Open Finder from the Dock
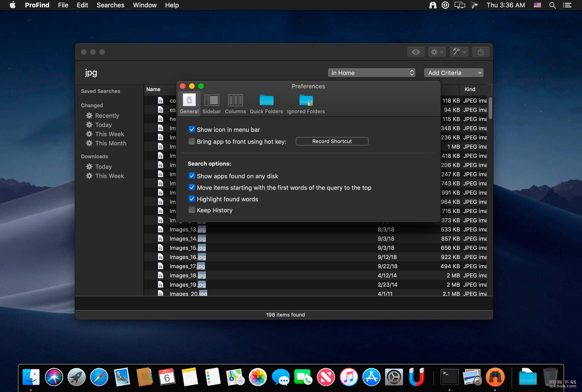Viewport: 582px width, 392px height. pos(31,377)
